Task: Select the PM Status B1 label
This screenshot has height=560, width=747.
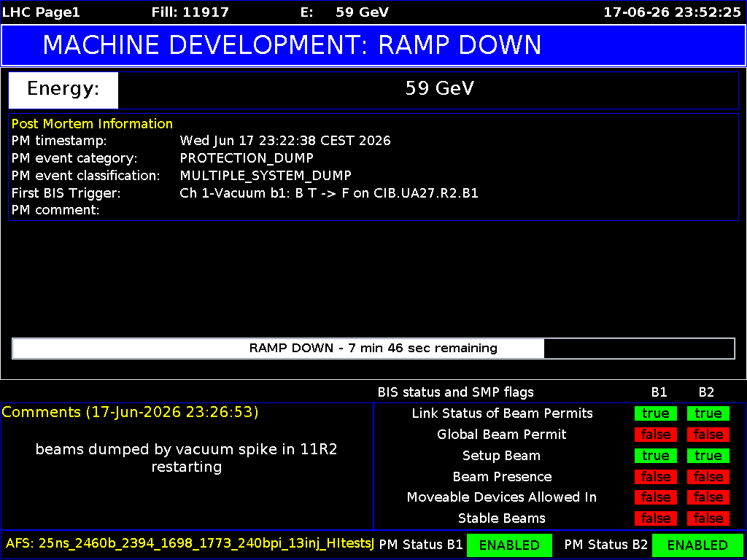Action: click(x=421, y=545)
